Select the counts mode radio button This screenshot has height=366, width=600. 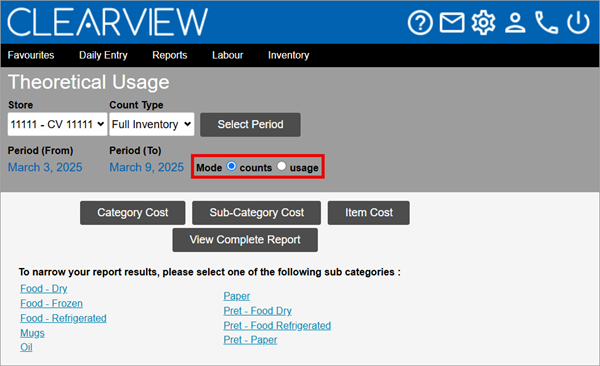[x=232, y=166]
